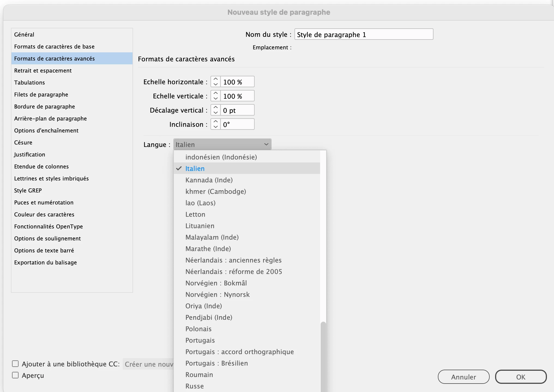554x392 pixels.
Task: Choose Polonais from language list
Action: tap(198, 329)
